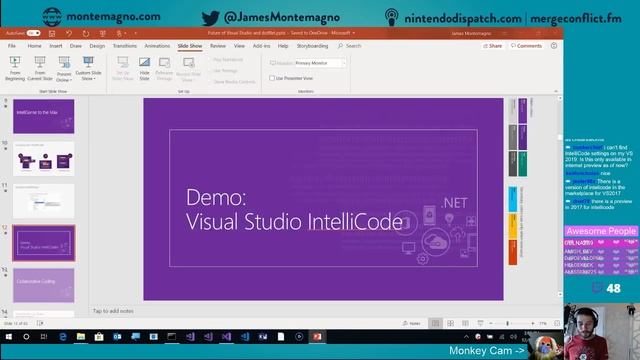Open the File menu
Image resolution: width=640 pixels, height=360 pixels.
[12, 46]
